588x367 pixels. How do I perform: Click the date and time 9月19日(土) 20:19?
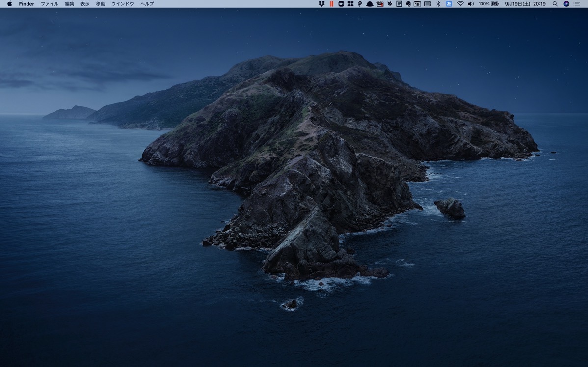(525, 4)
